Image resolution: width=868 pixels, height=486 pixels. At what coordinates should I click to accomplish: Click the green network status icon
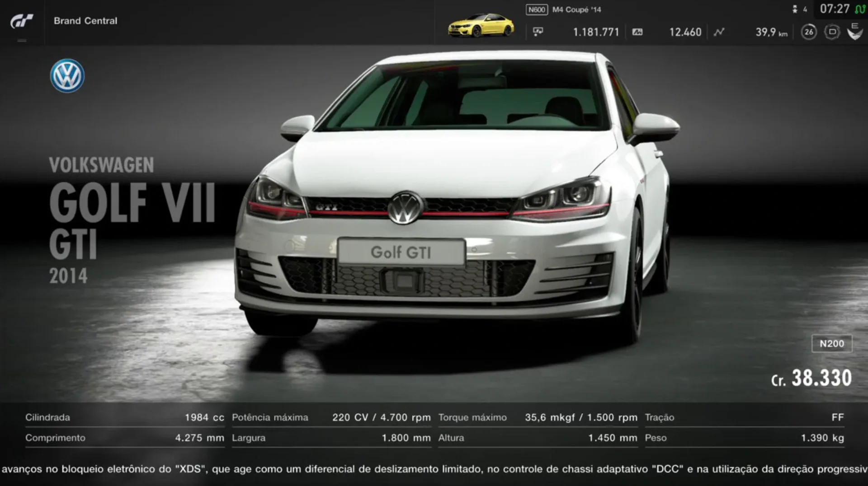(859, 9)
